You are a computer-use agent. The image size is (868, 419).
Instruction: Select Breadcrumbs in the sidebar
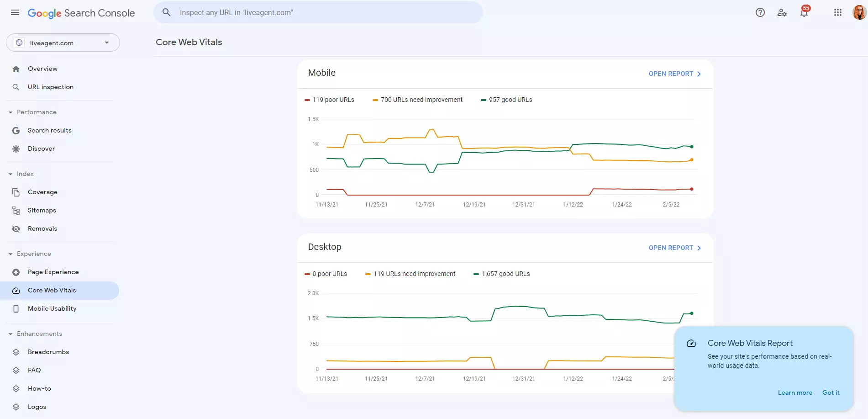pyautogui.click(x=48, y=352)
